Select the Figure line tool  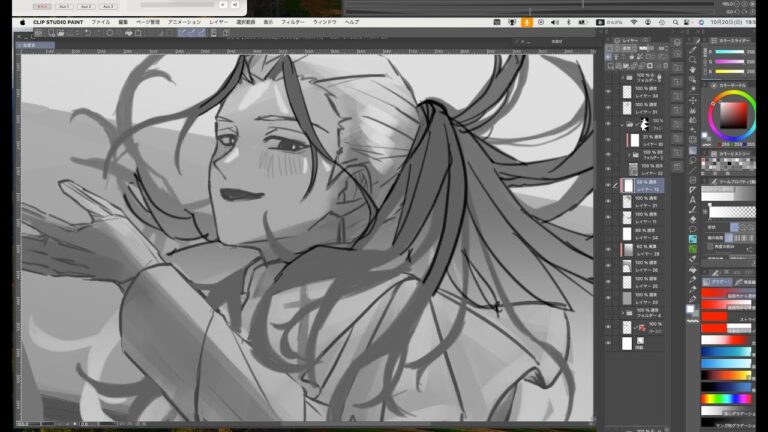(x=693, y=170)
